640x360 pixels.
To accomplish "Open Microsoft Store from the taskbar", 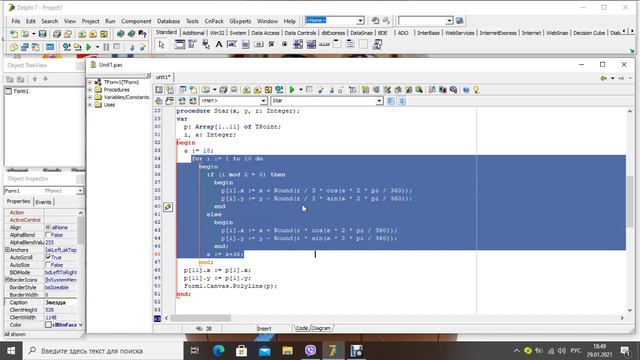I will coord(241,351).
